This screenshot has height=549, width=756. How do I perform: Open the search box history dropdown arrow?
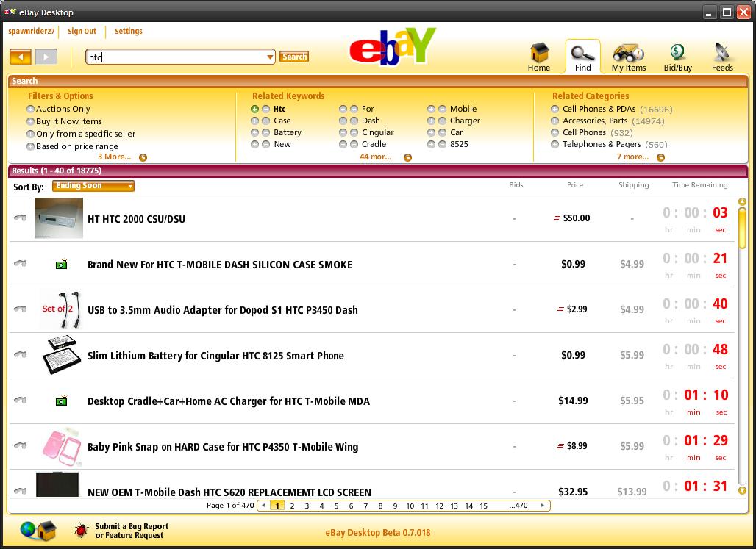tap(270, 57)
